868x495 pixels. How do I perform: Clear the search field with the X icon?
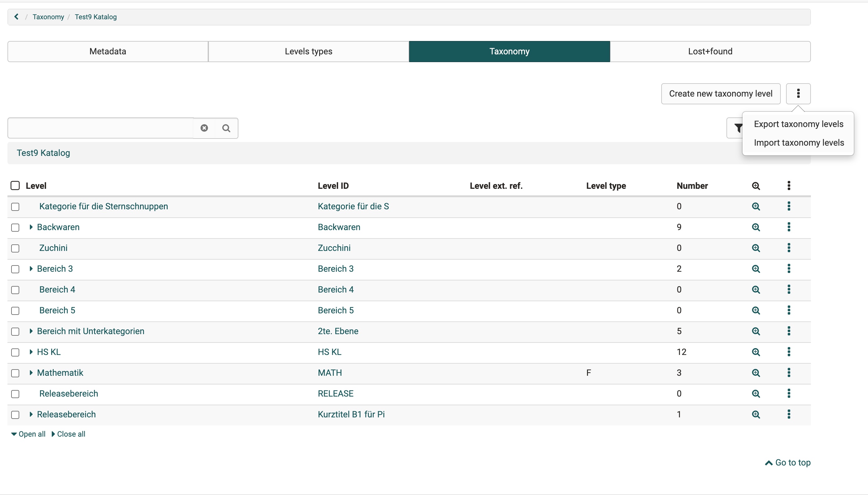[x=204, y=128]
